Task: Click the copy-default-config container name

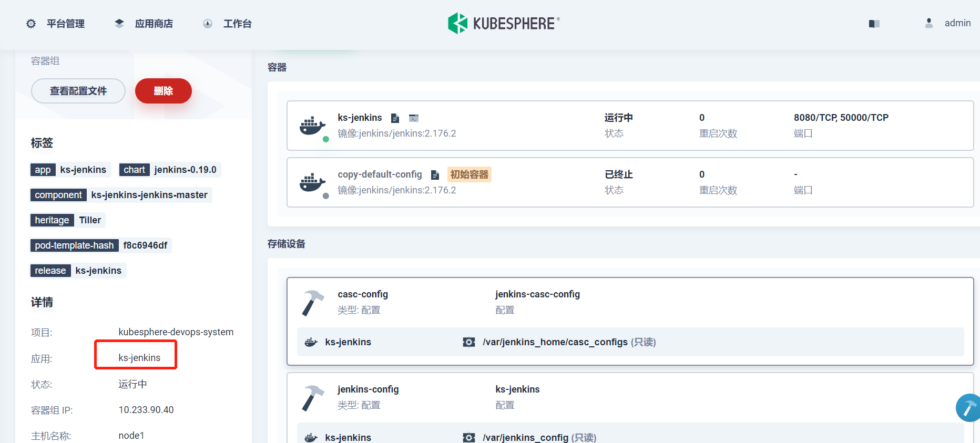Action: [380, 174]
